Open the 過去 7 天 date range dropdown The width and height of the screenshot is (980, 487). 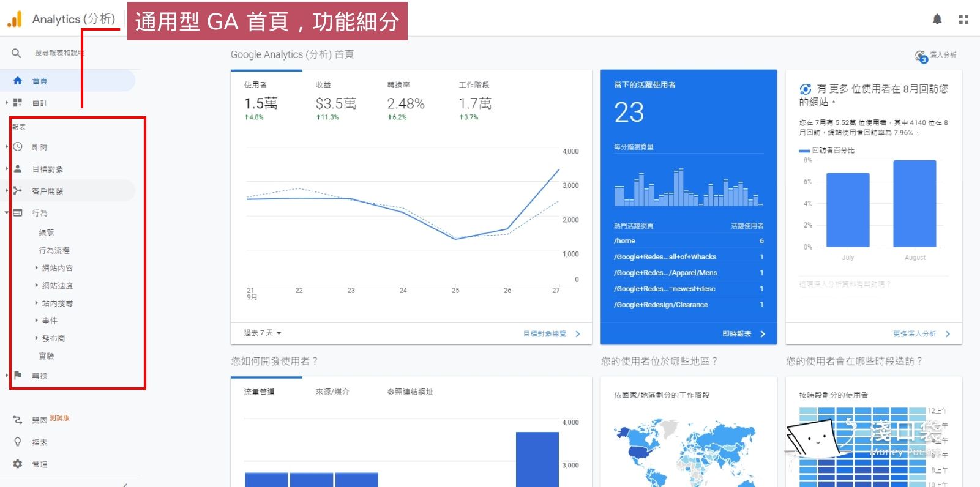(263, 333)
